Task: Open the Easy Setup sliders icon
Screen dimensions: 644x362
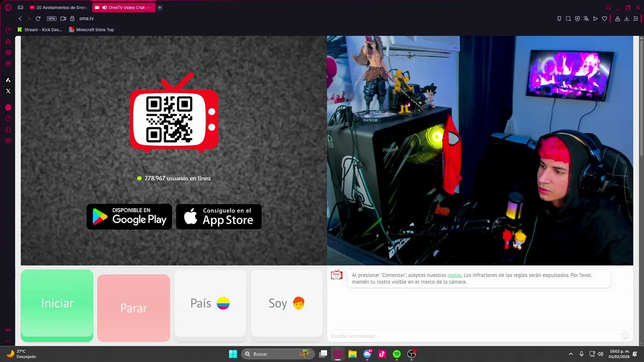Action: point(635,19)
